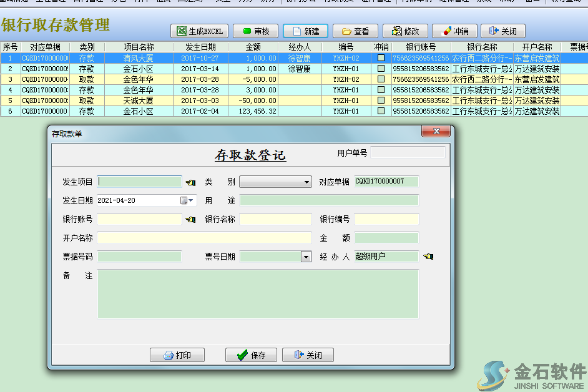The image size is (588, 392).
Task: Click the hand lookup icon beside 银行账号
Action: pyautogui.click(x=190, y=220)
